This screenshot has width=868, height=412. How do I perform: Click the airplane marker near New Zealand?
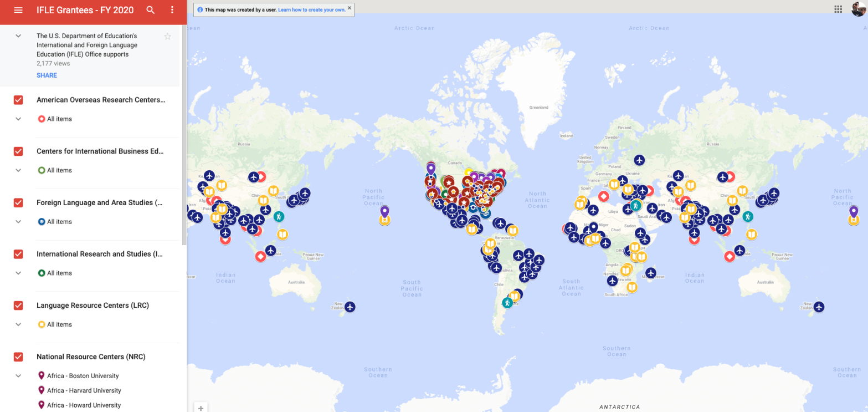tap(350, 307)
